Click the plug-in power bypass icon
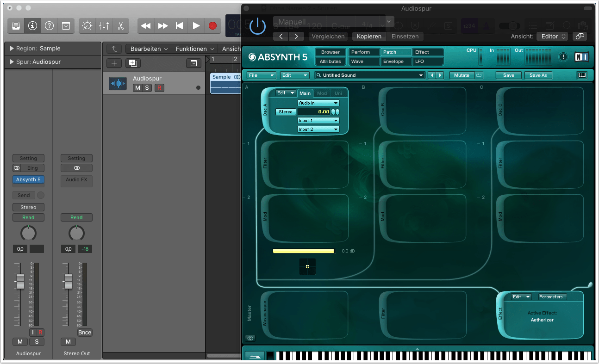Screen dimensions: 599x364 pos(257,26)
